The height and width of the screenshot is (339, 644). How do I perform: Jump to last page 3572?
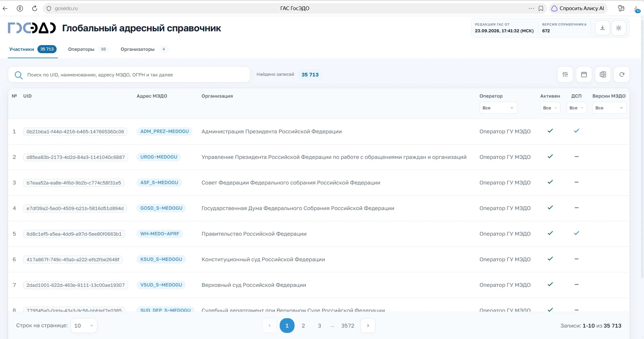pos(348,326)
